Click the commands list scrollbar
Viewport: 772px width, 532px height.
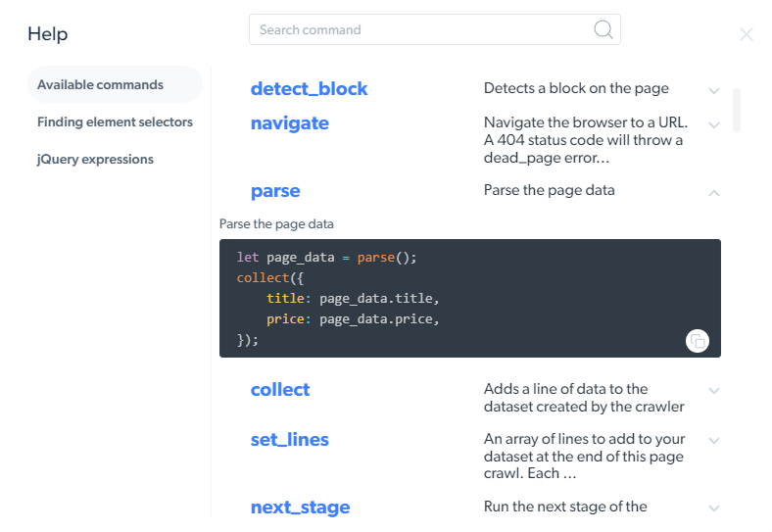pos(737,111)
